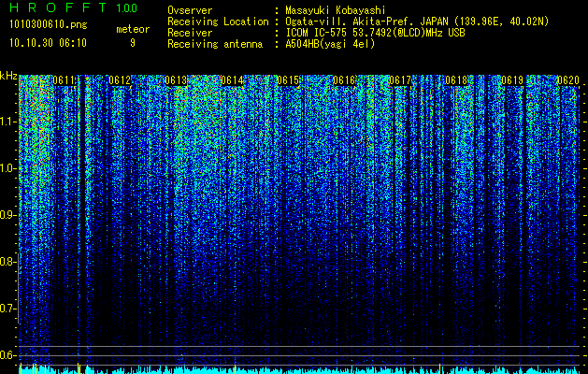Click the A504HB(yagi 4el) antenna text
This screenshot has height=374, width=588.
click(330, 44)
